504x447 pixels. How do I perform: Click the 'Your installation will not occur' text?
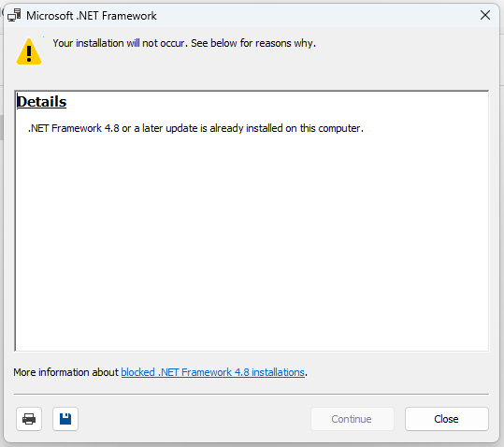coord(121,43)
